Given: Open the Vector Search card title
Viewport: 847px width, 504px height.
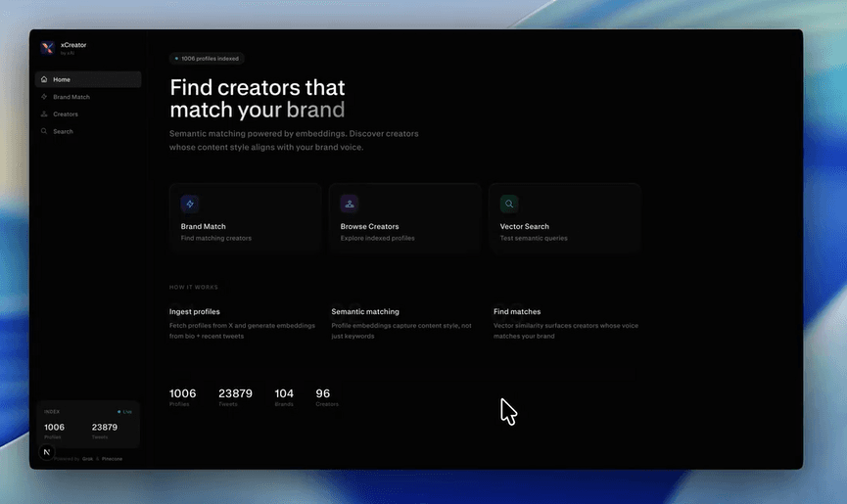Looking at the screenshot, I should pyautogui.click(x=525, y=227).
